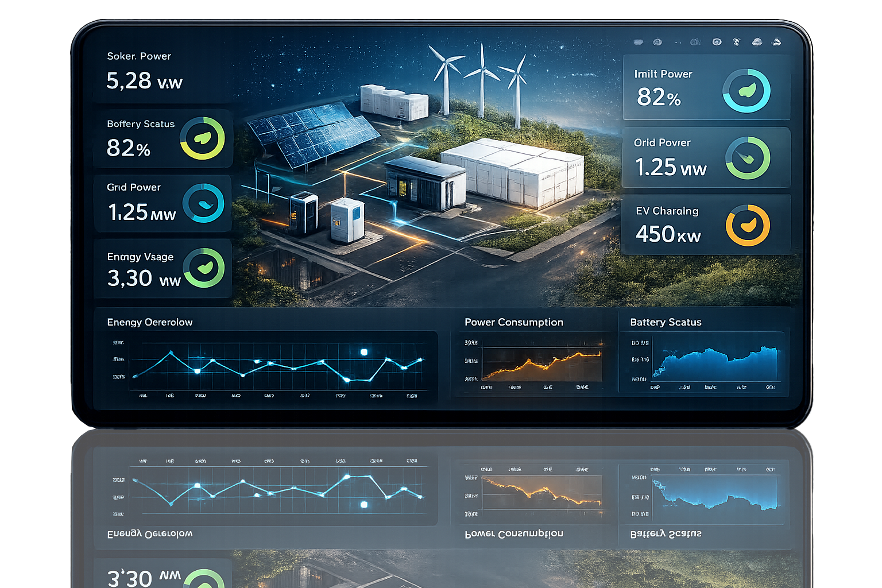
Task: Select the '450 kW' EV charging value
Action: pyautogui.click(x=668, y=234)
